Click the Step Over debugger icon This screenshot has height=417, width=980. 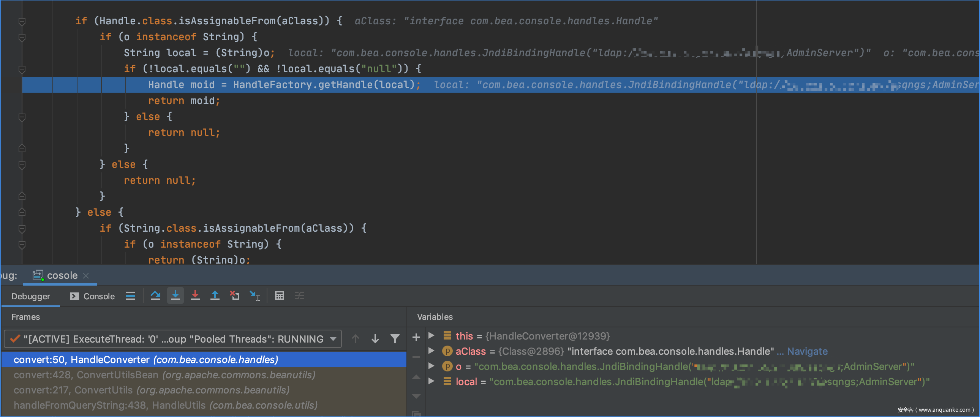[155, 295]
